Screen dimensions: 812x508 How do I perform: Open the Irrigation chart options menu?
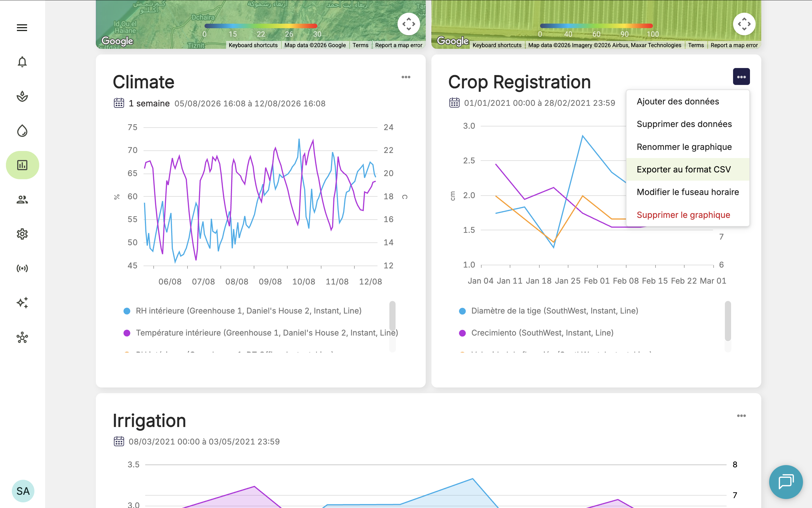(741, 416)
